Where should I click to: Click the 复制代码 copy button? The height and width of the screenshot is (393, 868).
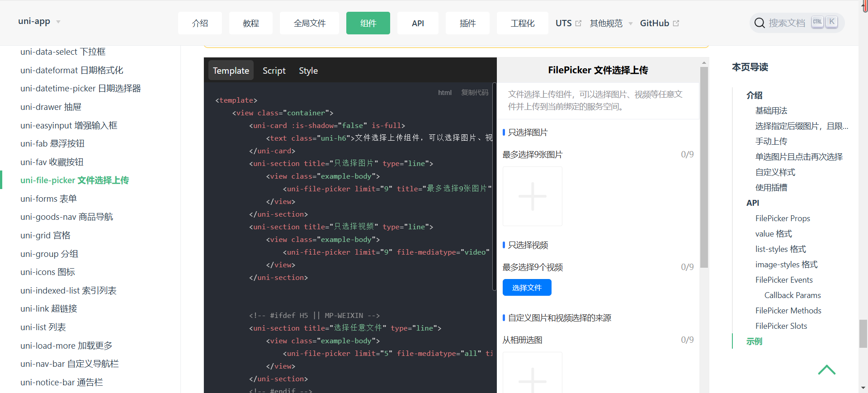coord(475,92)
